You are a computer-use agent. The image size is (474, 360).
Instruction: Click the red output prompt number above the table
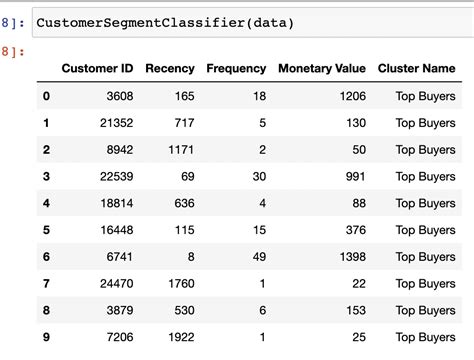pos(13,52)
